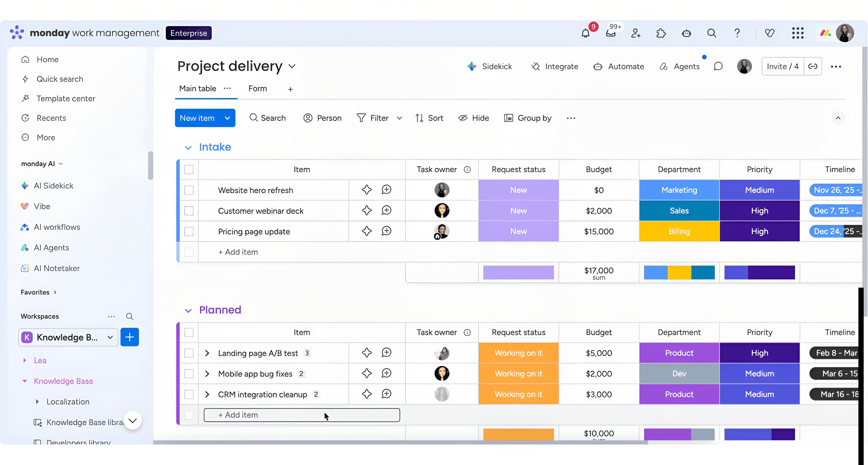Open the New item dropdown arrow
Image resolution: width=868 pixels, height=465 pixels.
click(x=227, y=118)
